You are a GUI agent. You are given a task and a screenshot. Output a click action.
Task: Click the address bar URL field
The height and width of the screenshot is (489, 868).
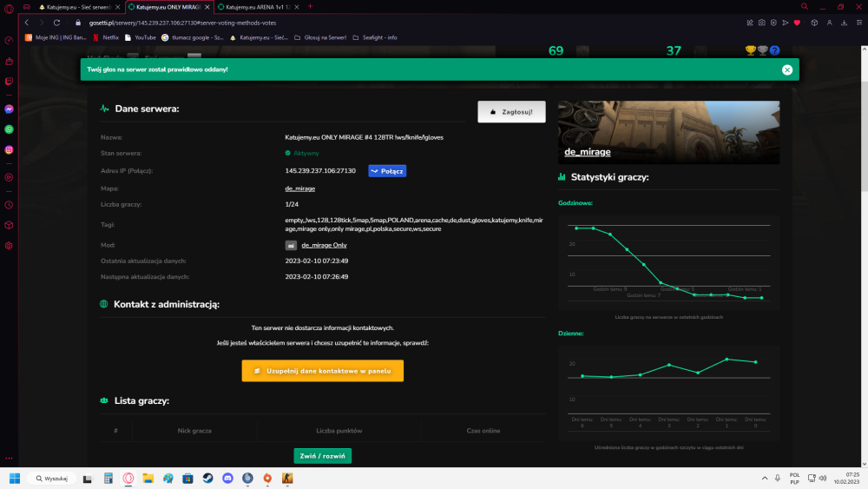pyautogui.click(x=410, y=23)
